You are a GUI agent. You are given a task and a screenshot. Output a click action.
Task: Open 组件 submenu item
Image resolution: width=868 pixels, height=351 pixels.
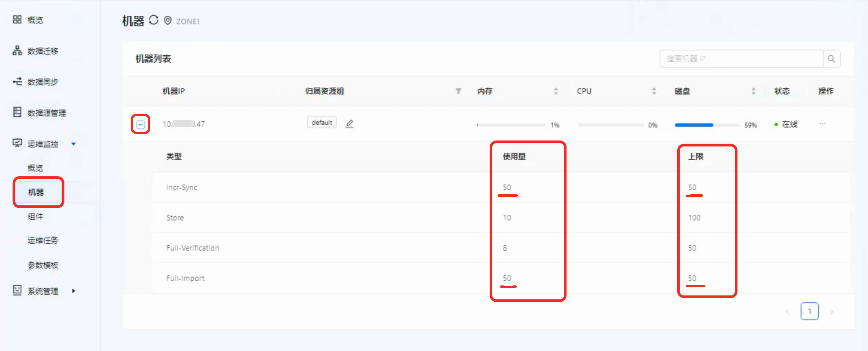35,216
